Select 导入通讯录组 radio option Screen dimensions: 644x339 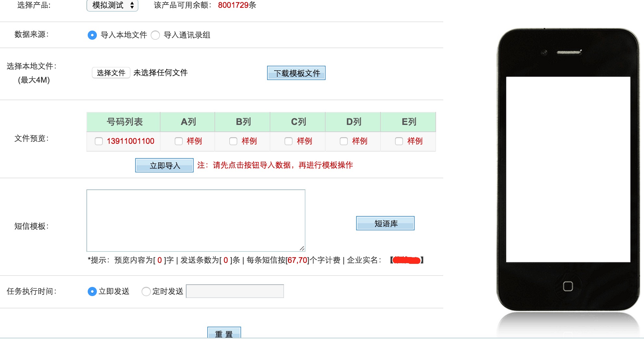[x=155, y=35]
